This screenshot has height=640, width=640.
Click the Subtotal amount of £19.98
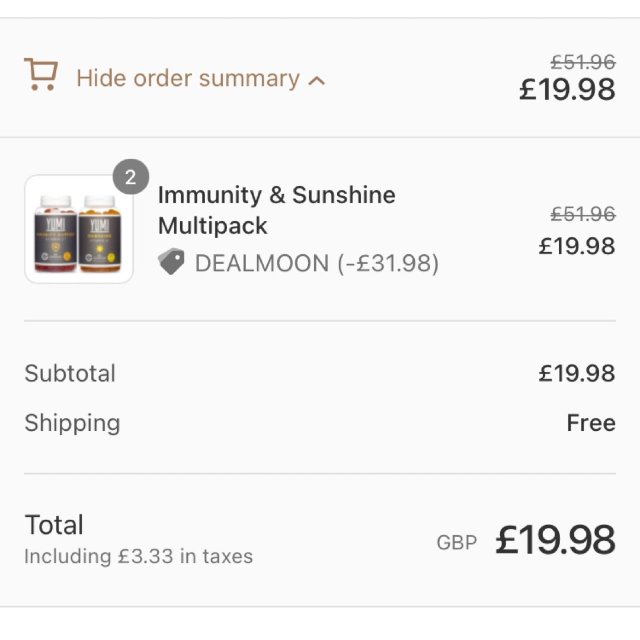[577, 373]
